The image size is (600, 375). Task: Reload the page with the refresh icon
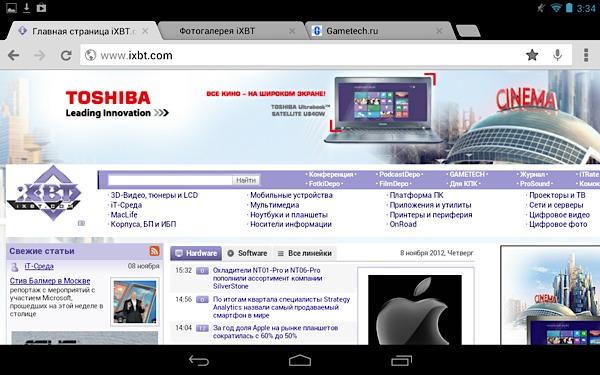(x=66, y=55)
